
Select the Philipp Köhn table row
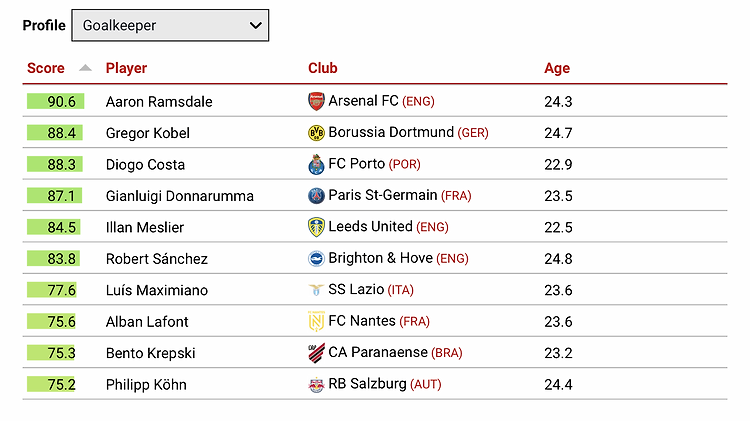coord(375,384)
